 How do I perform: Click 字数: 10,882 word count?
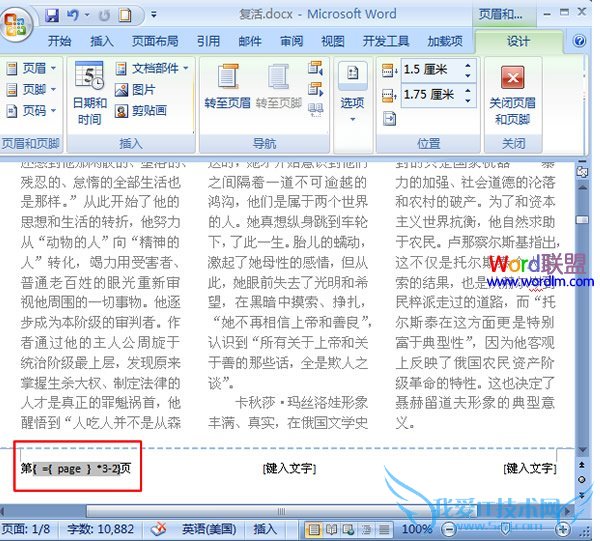click(100, 529)
